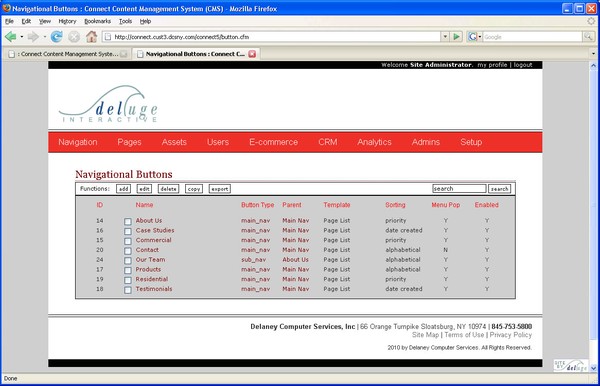This screenshot has height=386, width=600.
Task: Click the Stop loading icon
Action: [x=74, y=37]
